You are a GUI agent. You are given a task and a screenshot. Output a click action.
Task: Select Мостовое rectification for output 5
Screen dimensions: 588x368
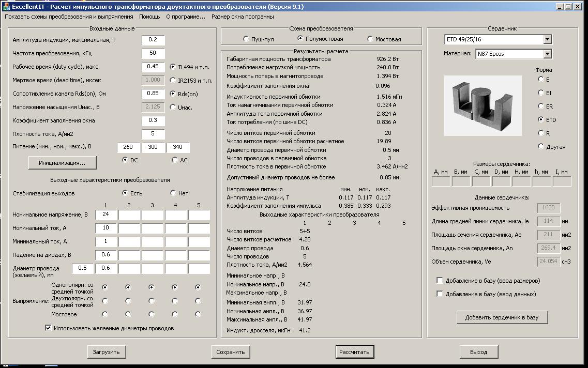[x=198, y=314]
